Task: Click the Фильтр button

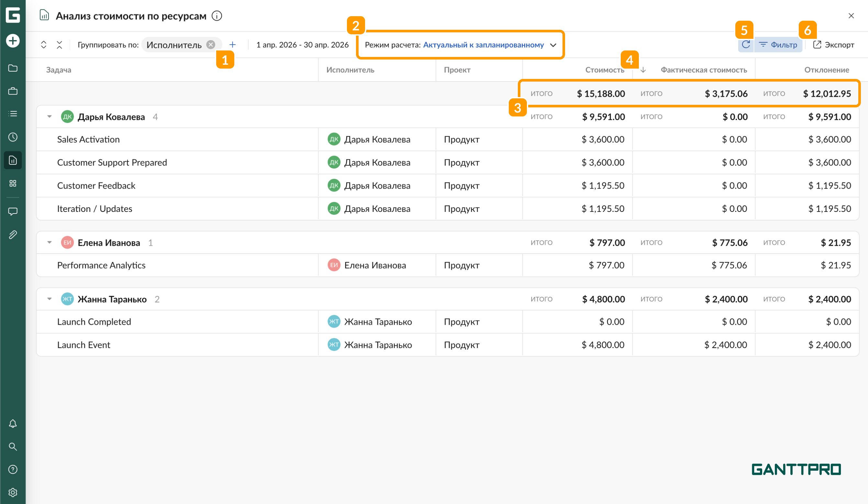Action: click(x=778, y=45)
